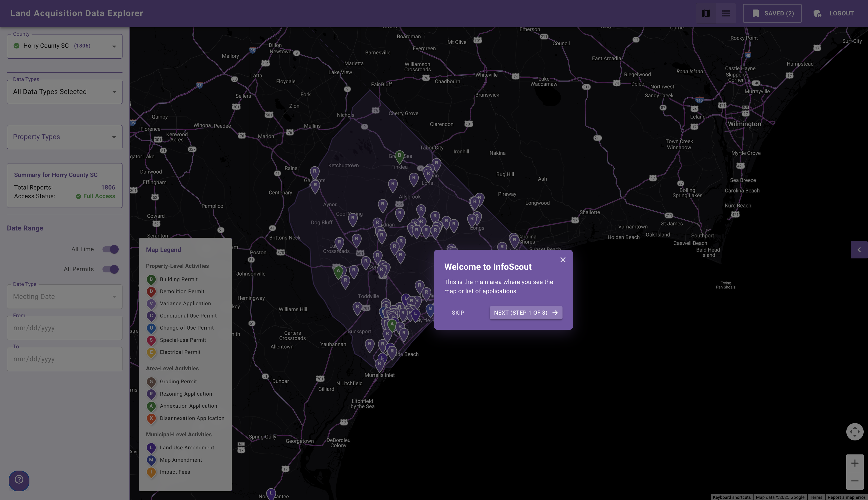
Task: Skip the InfoScout tour
Action: pyautogui.click(x=458, y=312)
